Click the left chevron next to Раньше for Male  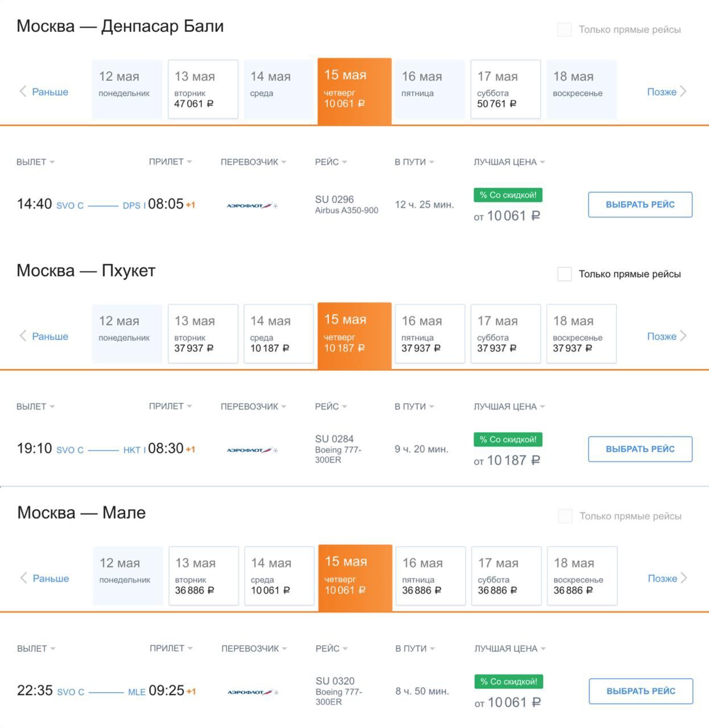tap(23, 578)
